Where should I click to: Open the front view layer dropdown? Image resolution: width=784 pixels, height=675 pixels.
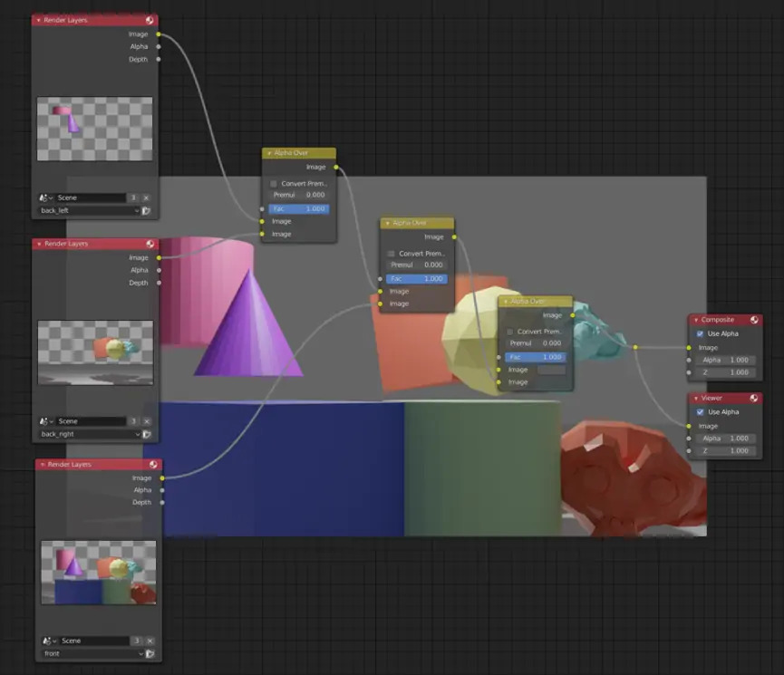[x=91, y=653]
